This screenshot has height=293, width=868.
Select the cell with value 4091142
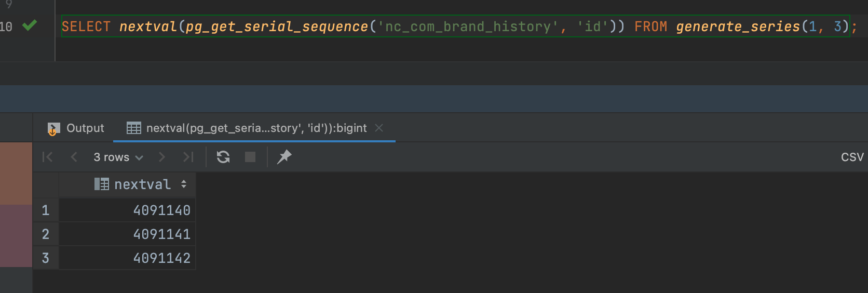coord(127,258)
